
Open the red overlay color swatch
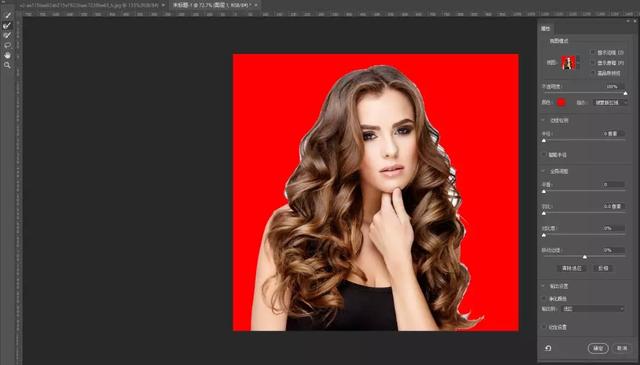click(x=562, y=102)
